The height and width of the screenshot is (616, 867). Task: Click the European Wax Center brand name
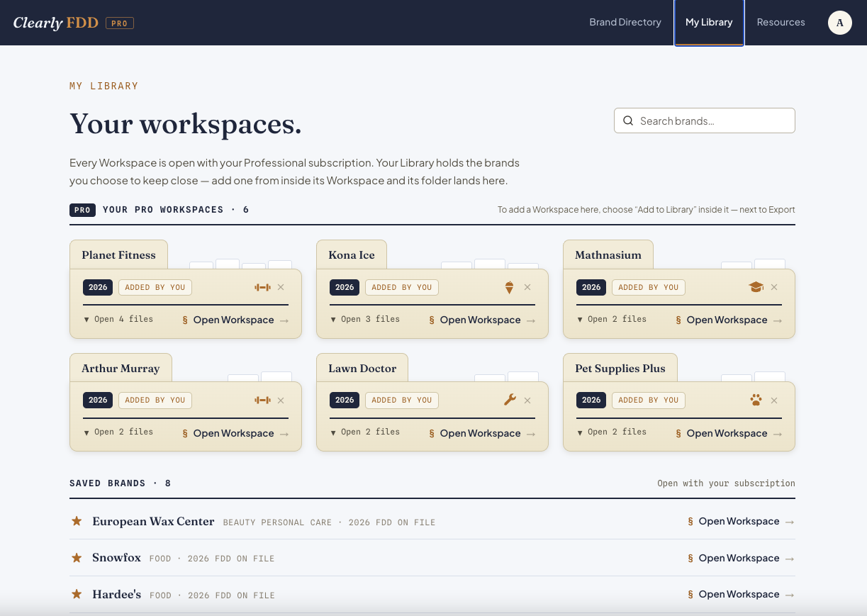click(x=153, y=521)
